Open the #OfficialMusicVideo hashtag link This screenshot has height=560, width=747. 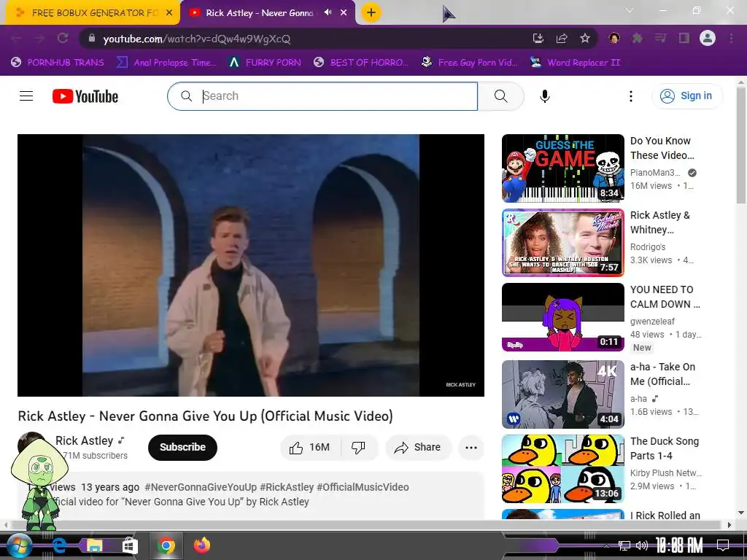[x=363, y=487]
